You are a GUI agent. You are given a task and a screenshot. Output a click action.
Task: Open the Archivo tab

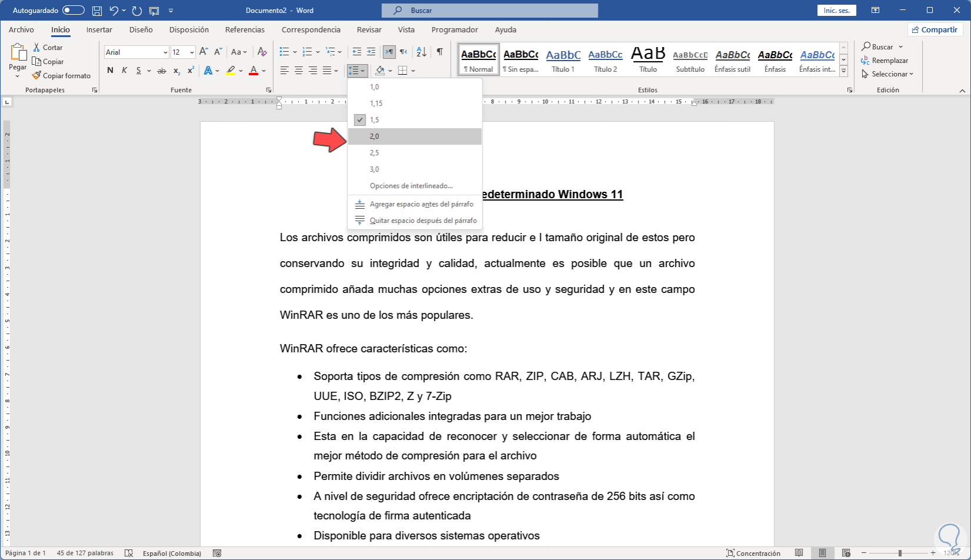point(21,29)
